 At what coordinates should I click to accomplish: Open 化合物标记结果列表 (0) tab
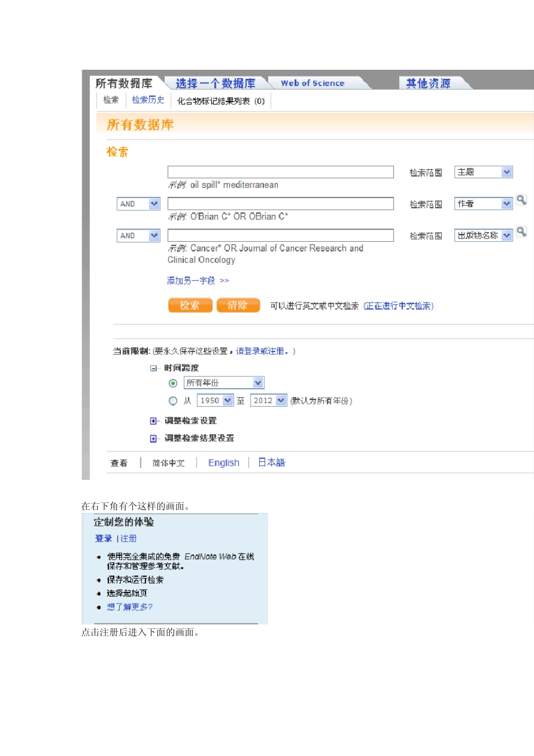coord(221,101)
